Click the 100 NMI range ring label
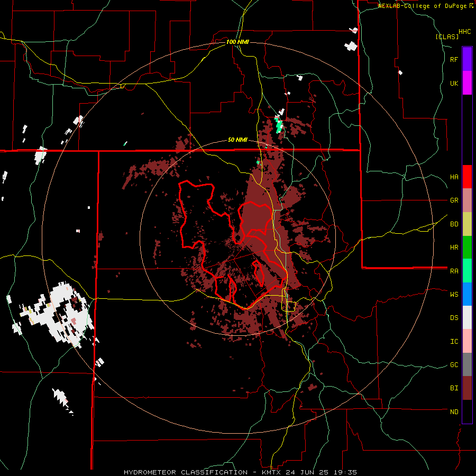This screenshot has width=476, height=476. pos(237,42)
